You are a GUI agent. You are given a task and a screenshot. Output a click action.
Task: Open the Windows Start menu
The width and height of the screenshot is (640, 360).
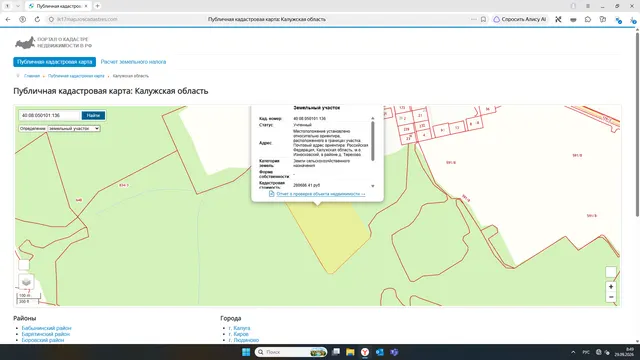[246, 352]
